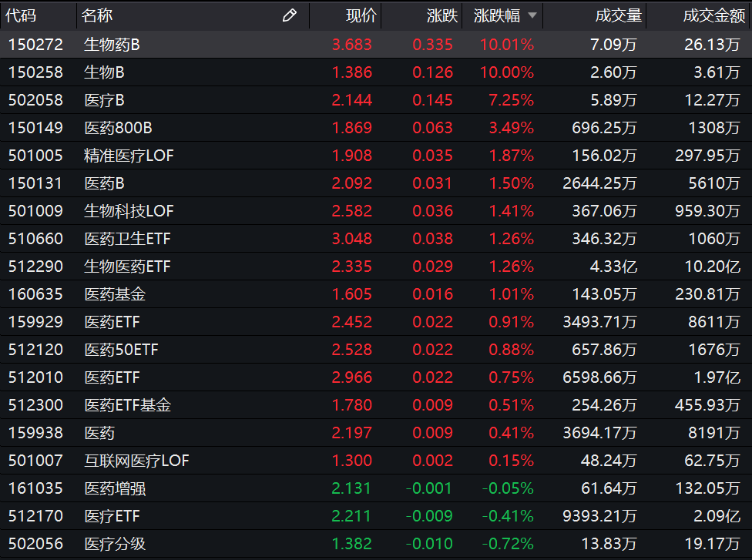Viewport: 752px width, 560px height.
Task: Select the 医药ETF基金 row
Action: [x=127, y=405]
